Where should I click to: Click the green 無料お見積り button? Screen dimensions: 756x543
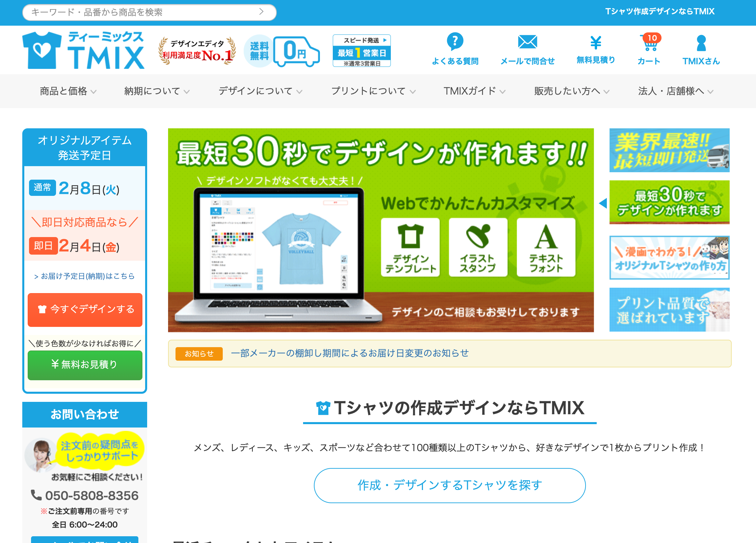coord(85,365)
